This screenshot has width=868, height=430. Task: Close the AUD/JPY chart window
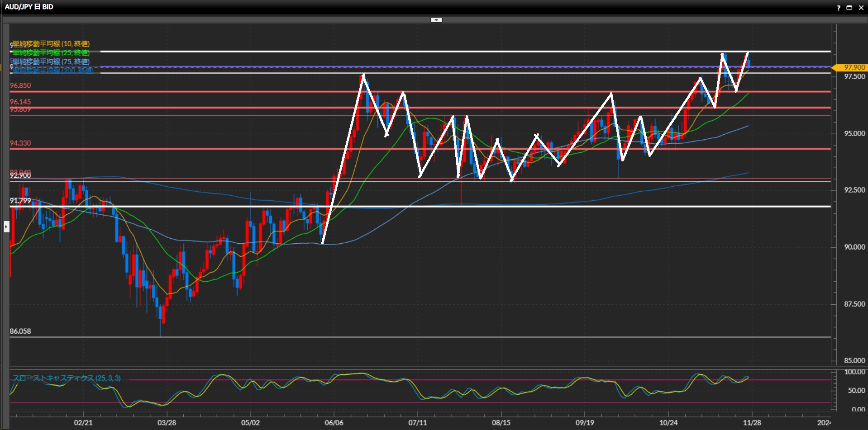click(861, 8)
